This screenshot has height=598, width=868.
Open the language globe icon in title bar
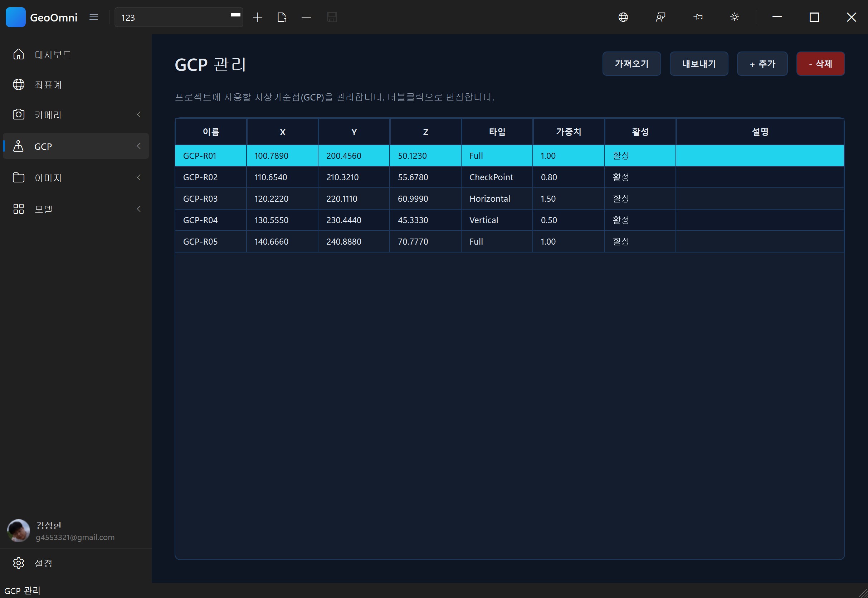(x=623, y=17)
